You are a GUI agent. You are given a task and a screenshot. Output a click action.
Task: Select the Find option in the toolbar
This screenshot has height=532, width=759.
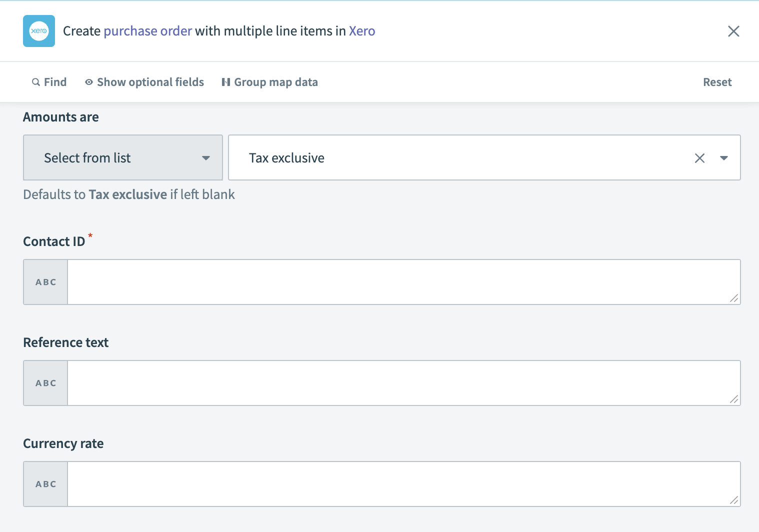(55, 81)
